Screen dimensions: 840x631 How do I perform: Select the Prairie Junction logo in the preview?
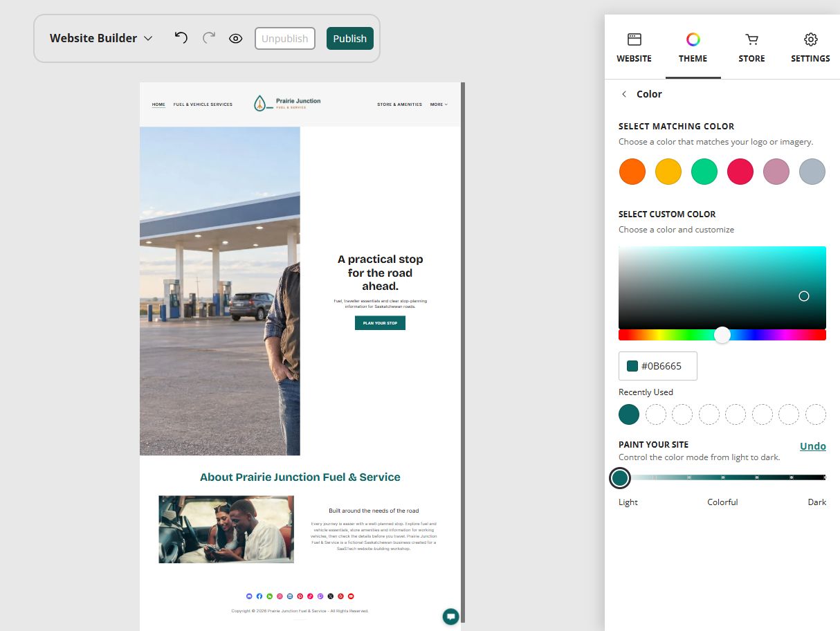(x=287, y=104)
